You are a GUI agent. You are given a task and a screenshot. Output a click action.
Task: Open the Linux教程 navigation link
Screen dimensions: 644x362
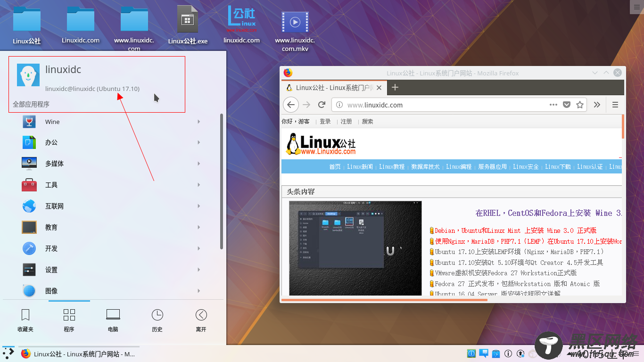(x=392, y=166)
